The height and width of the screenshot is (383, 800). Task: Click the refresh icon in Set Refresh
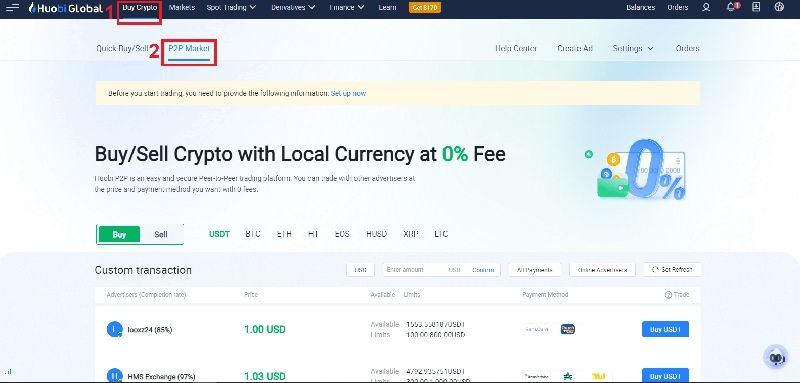[655, 269]
